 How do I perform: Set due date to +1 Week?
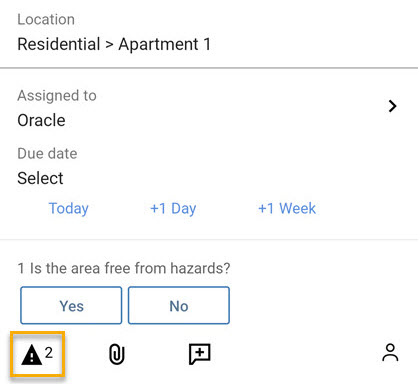[x=287, y=208]
